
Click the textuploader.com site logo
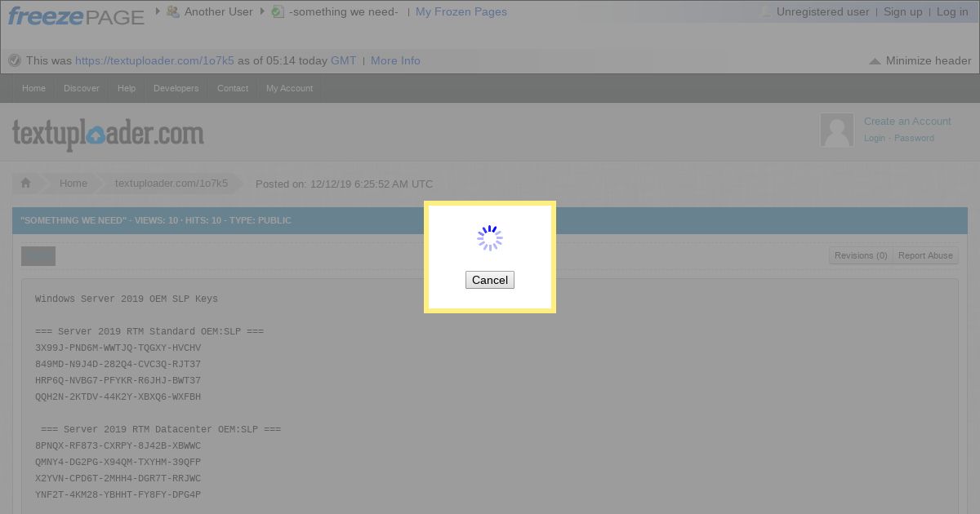pos(108,135)
